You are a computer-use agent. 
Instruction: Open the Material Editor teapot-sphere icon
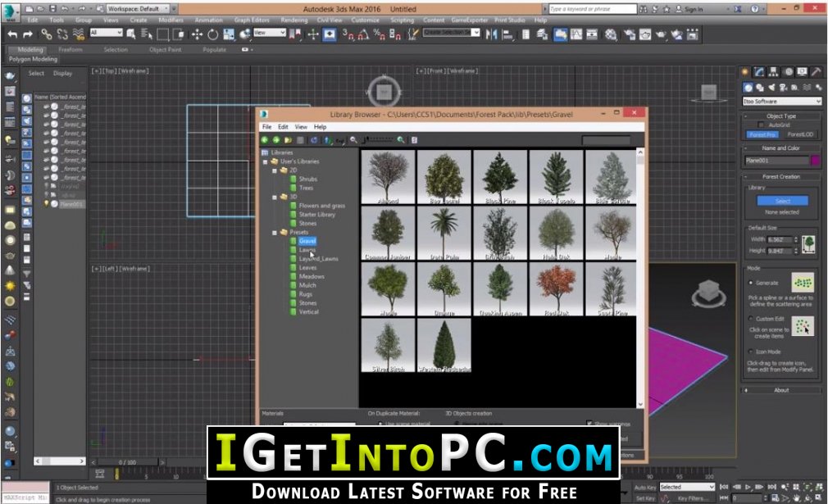[611, 34]
